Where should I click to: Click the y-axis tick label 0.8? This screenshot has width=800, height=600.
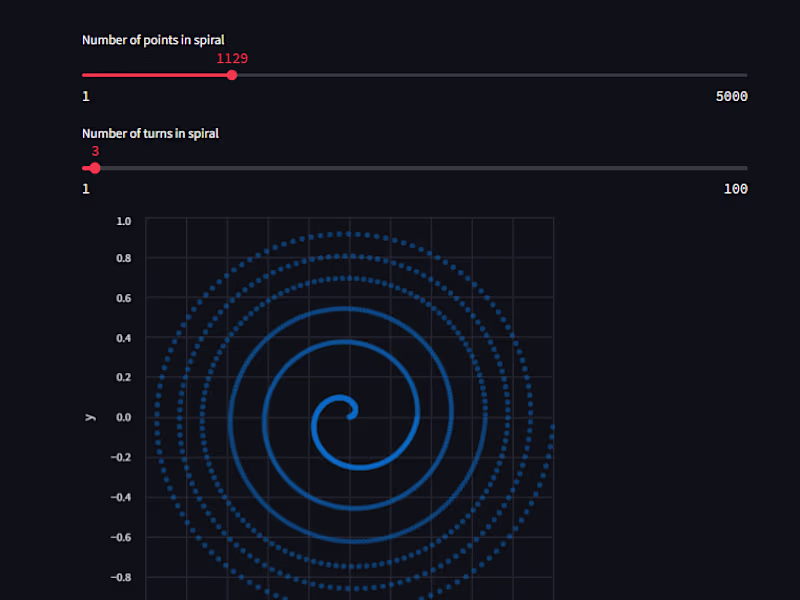(x=123, y=258)
